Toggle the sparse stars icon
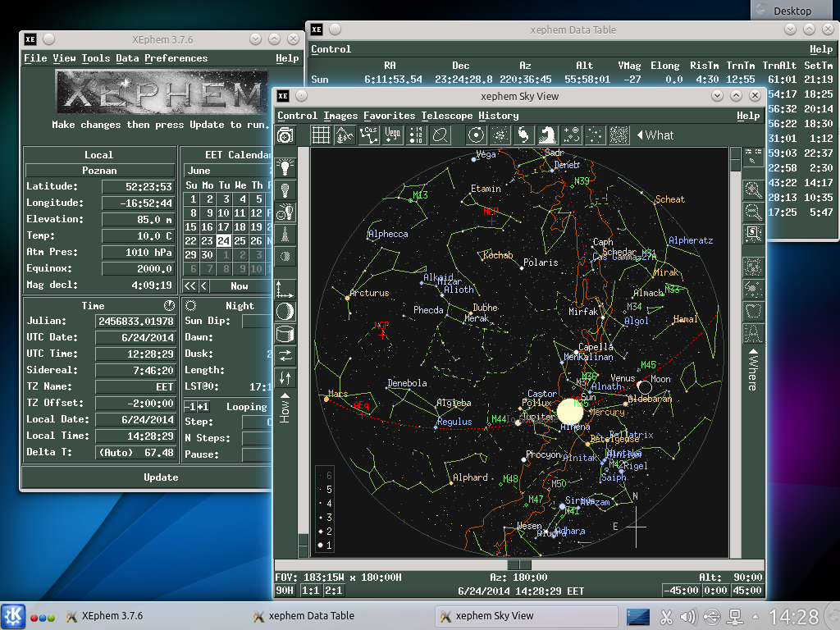 click(x=595, y=135)
